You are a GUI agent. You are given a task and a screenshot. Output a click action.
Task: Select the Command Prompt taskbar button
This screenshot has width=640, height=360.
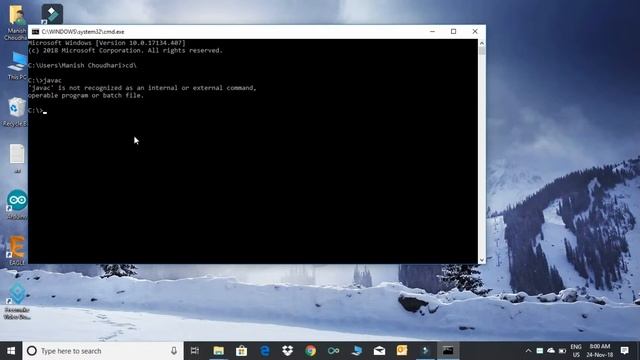click(x=448, y=351)
